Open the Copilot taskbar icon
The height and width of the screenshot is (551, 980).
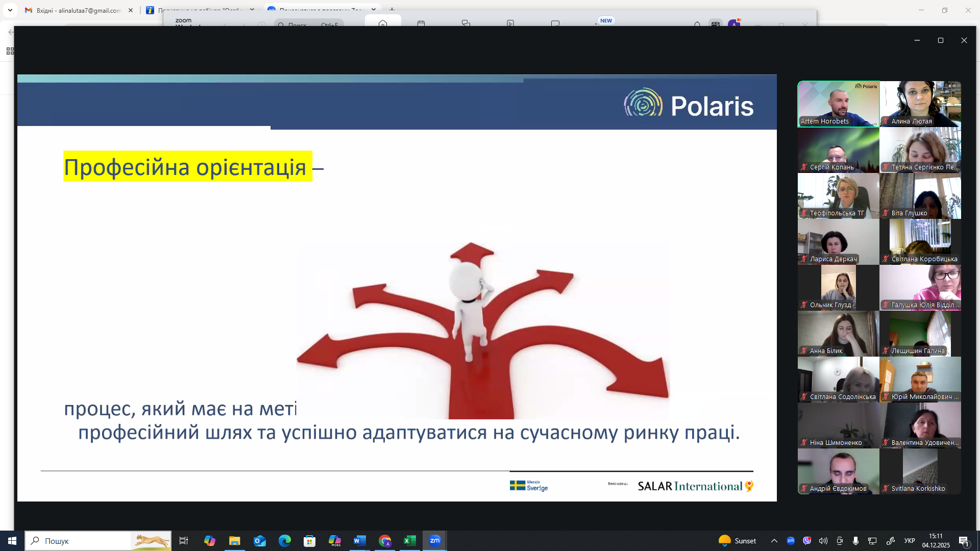[209, 541]
